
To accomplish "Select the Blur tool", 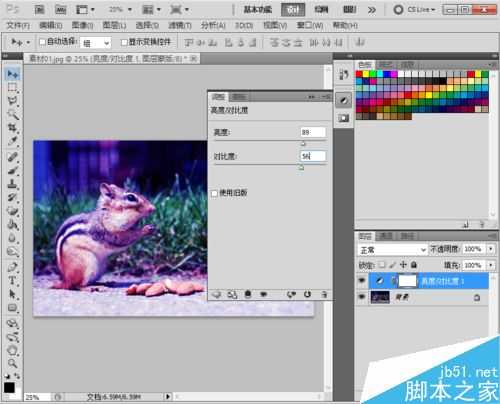I will pos(13,238).
